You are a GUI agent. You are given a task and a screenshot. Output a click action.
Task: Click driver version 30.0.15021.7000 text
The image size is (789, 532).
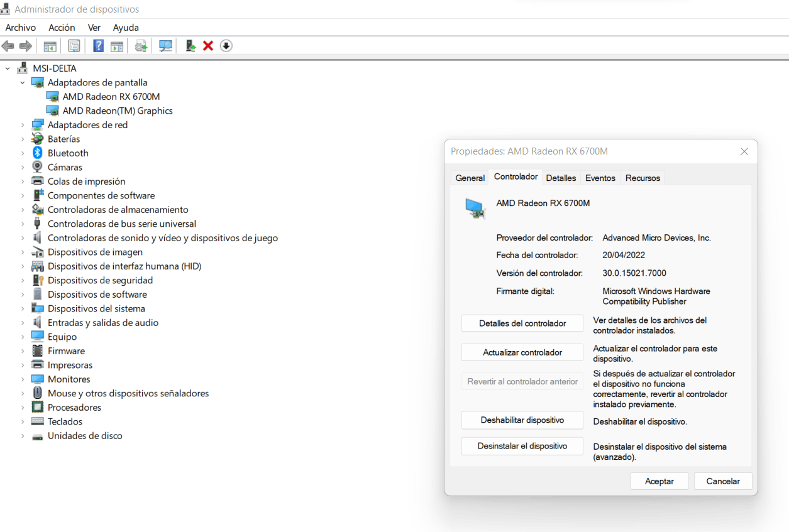point(634,273)
